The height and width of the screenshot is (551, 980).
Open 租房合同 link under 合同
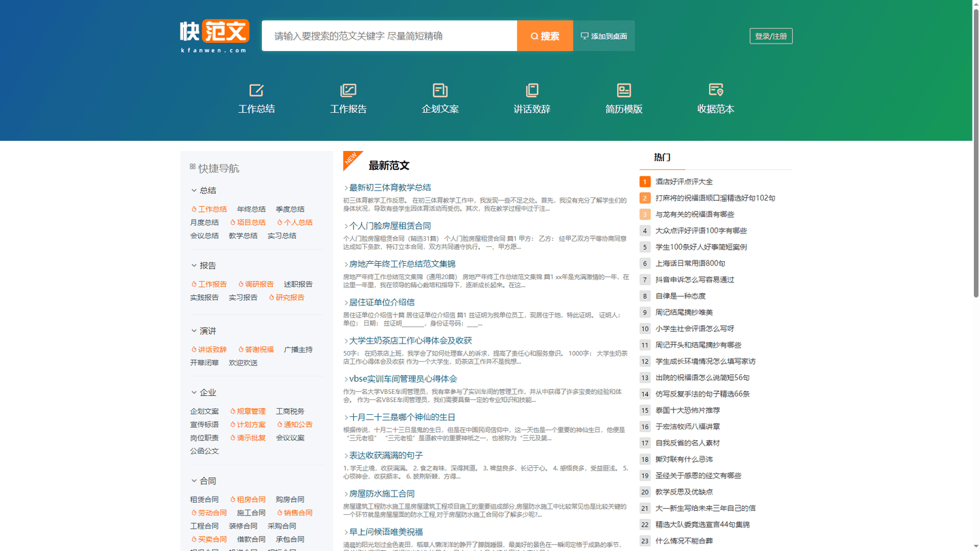pos(248,499)
